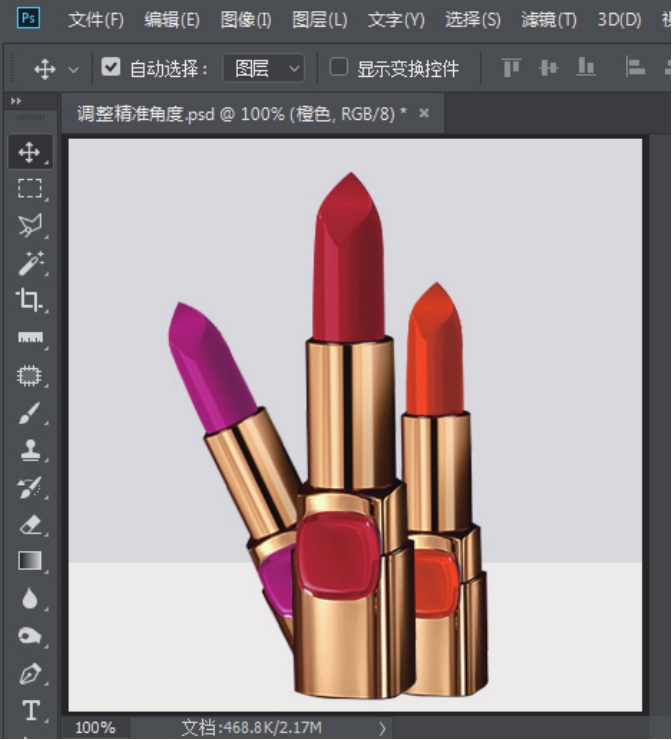
Task: Select the Rectangular Marquee tool
Action: tap(30, 188)
